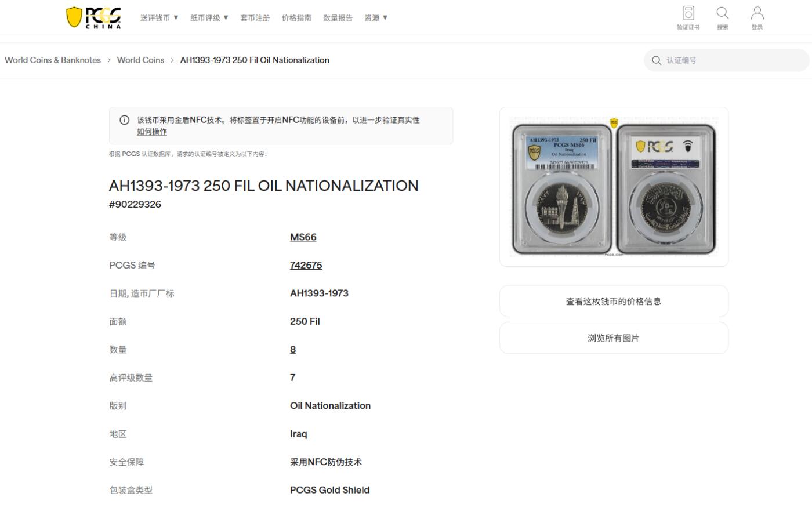Viewport: 812px width, 526px height.
Task: Click the 查看这枚钱币的价格信息 button
Action: (x=614, y=301)
